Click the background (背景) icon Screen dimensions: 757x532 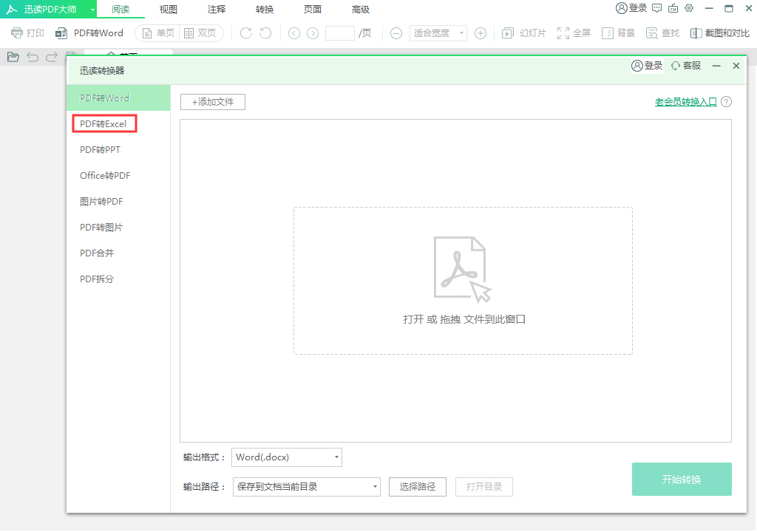[618, 33]
